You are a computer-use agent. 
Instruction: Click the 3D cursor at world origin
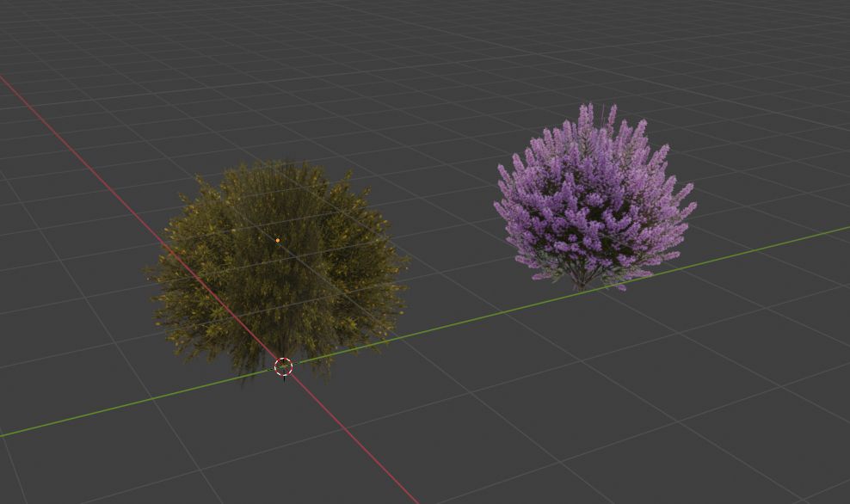click(x=284, y=367)
